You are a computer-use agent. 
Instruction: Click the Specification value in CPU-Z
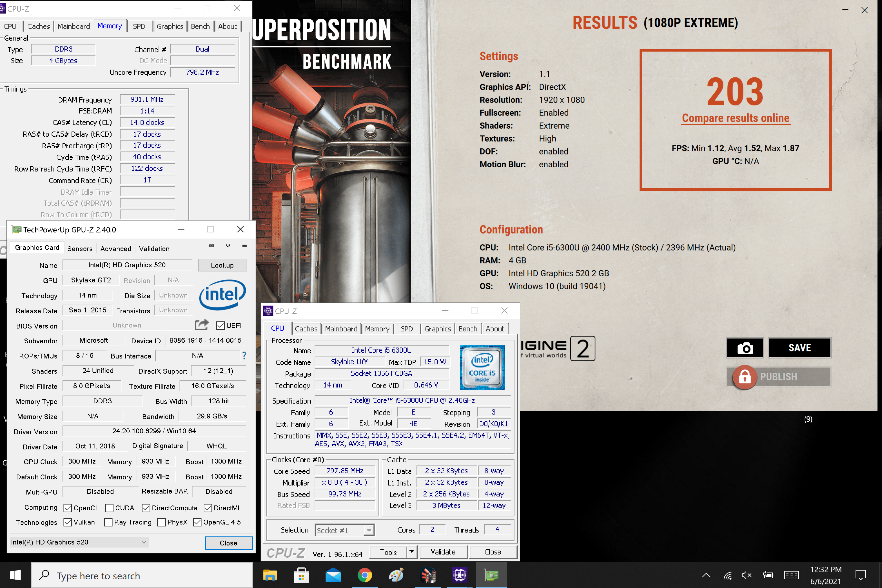tap(413, 400)
